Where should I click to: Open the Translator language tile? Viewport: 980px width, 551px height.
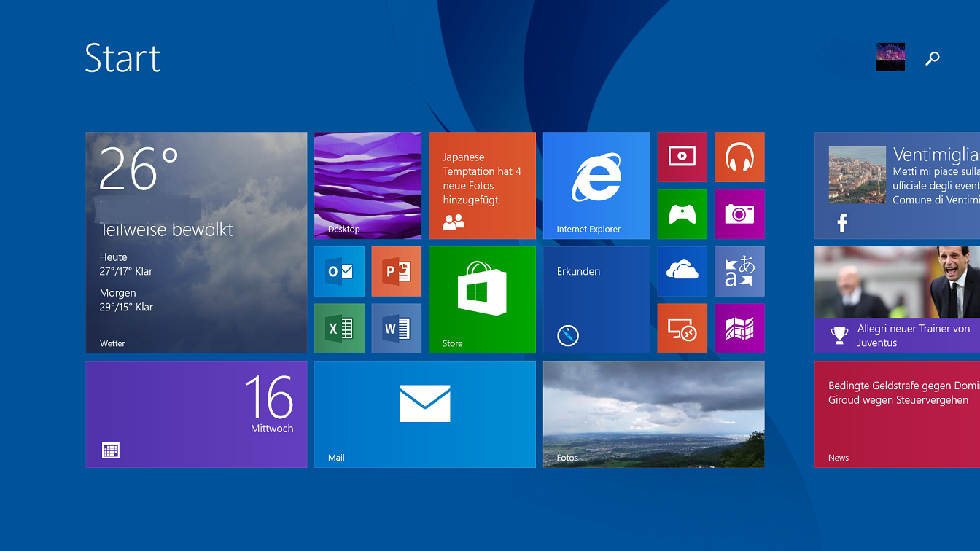(x=739, y=271)
